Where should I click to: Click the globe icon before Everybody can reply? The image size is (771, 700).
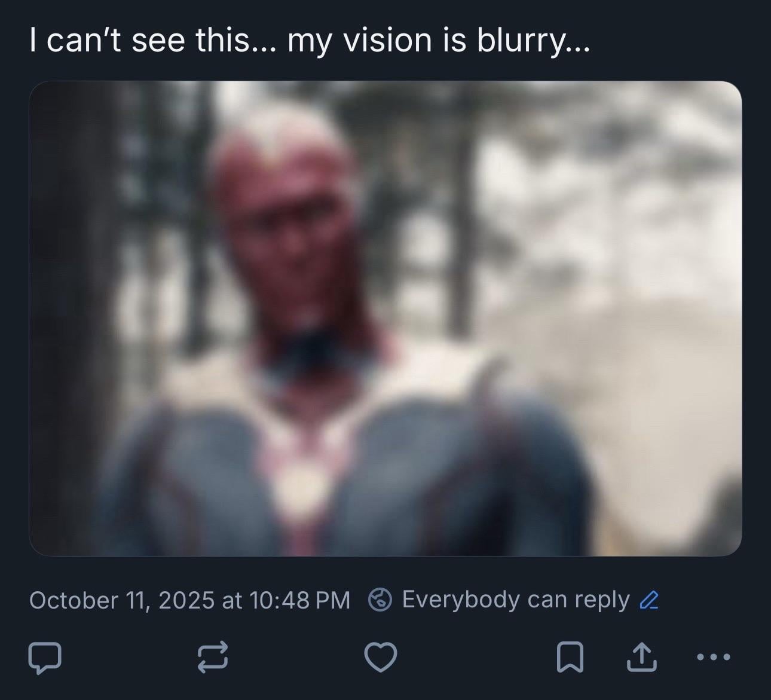coord(380,600)
